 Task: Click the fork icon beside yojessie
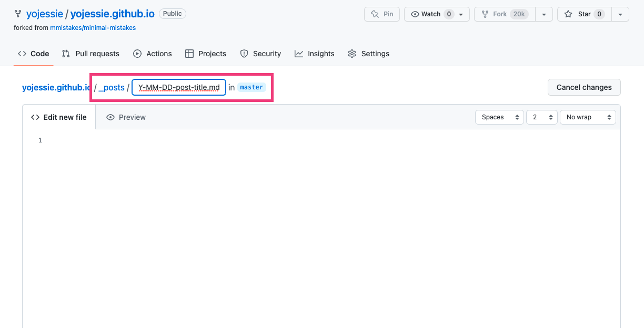tap(18, 14)
